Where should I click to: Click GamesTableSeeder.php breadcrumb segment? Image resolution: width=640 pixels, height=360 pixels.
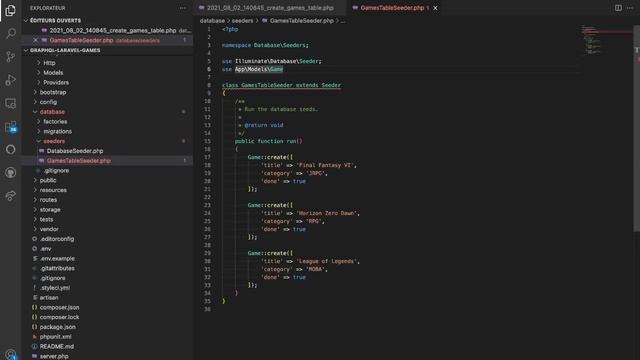[301, 21]
